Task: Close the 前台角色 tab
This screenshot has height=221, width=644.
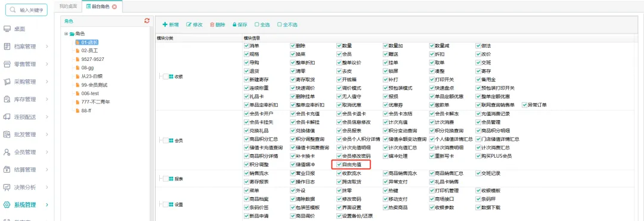Action: 114,7
